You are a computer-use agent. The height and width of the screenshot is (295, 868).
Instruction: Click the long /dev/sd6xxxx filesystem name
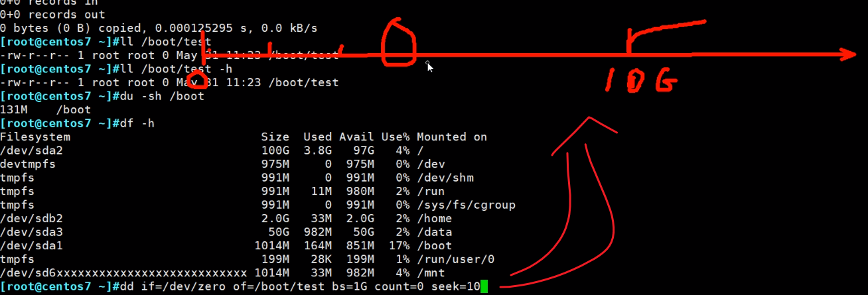(x=123, y=272)
